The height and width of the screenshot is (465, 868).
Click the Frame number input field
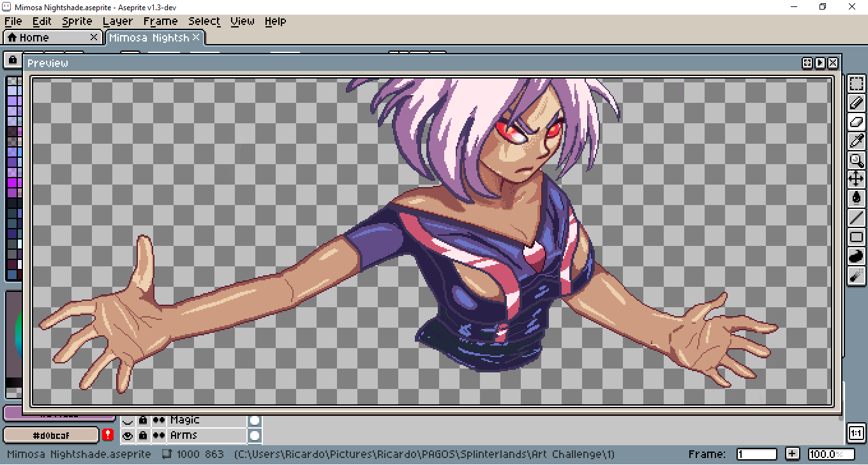pyautogui.click(x=757, y=454)
